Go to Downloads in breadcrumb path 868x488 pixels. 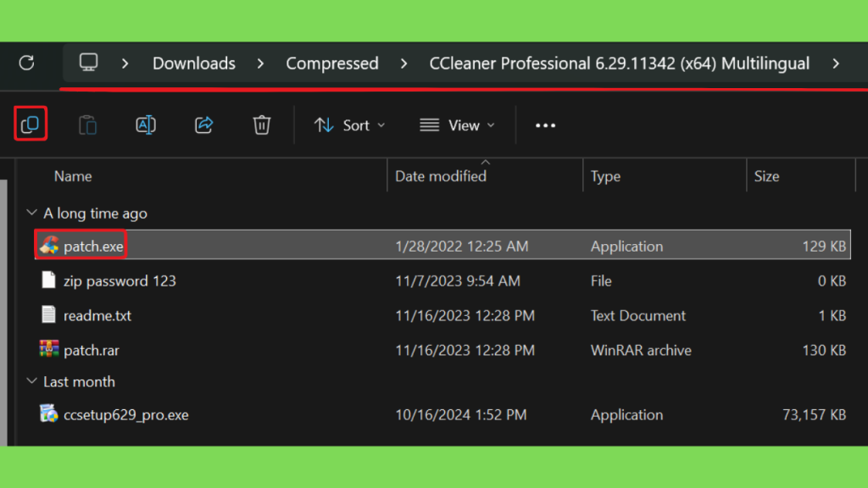(194, 64)
